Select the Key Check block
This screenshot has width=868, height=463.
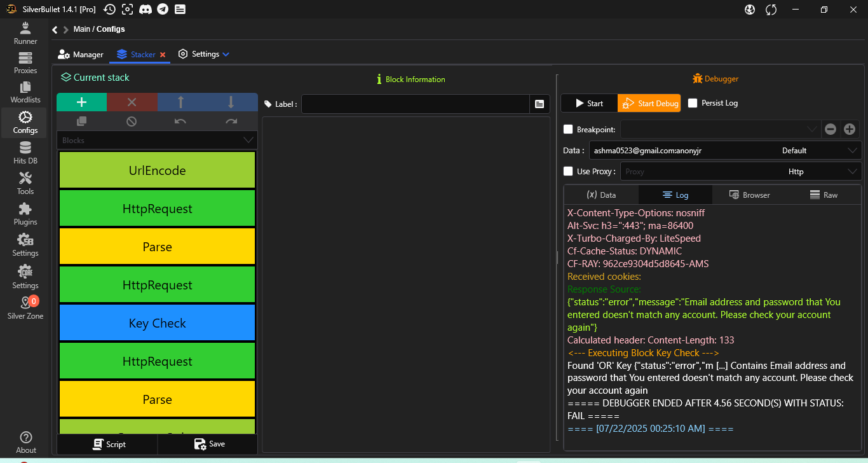click(157, 323)
